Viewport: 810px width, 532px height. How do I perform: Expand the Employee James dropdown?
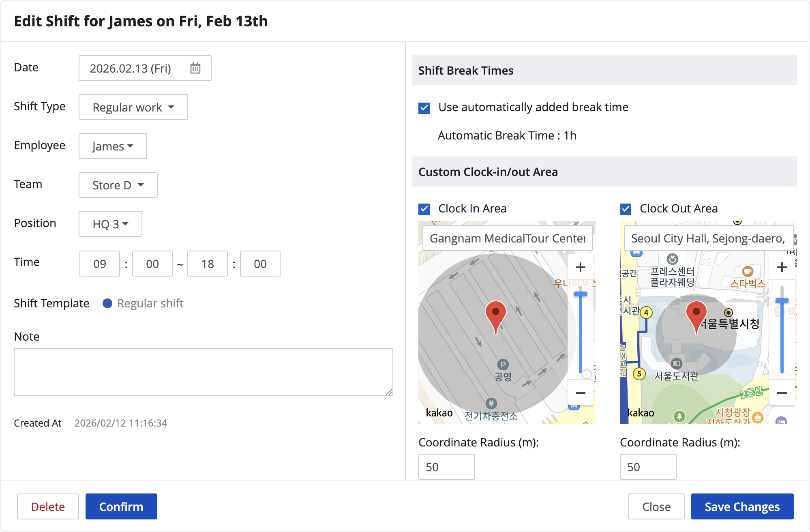pos(113,146)
